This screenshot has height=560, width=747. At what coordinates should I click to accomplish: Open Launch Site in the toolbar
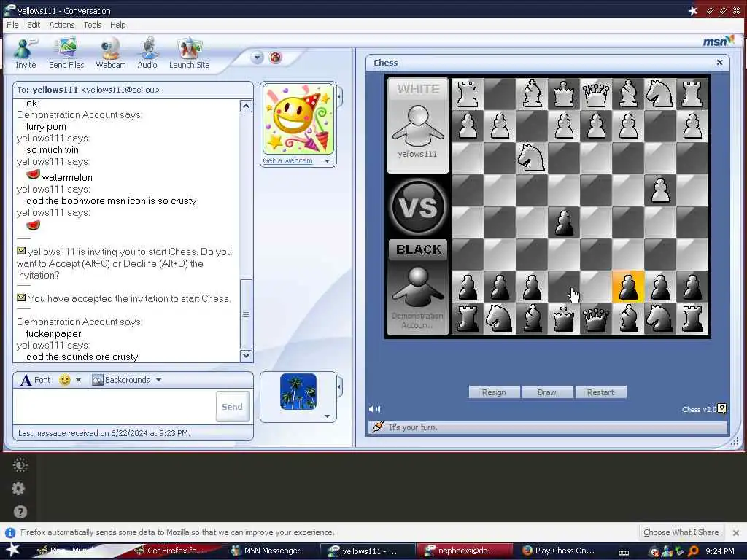189,53
